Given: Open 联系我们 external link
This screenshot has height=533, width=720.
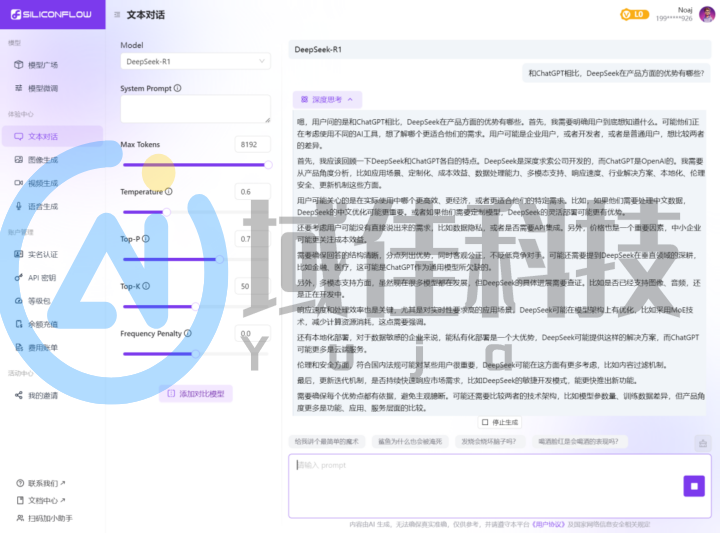Looking at the screenshot, I should pyautogui.click(x=41, y=483).
